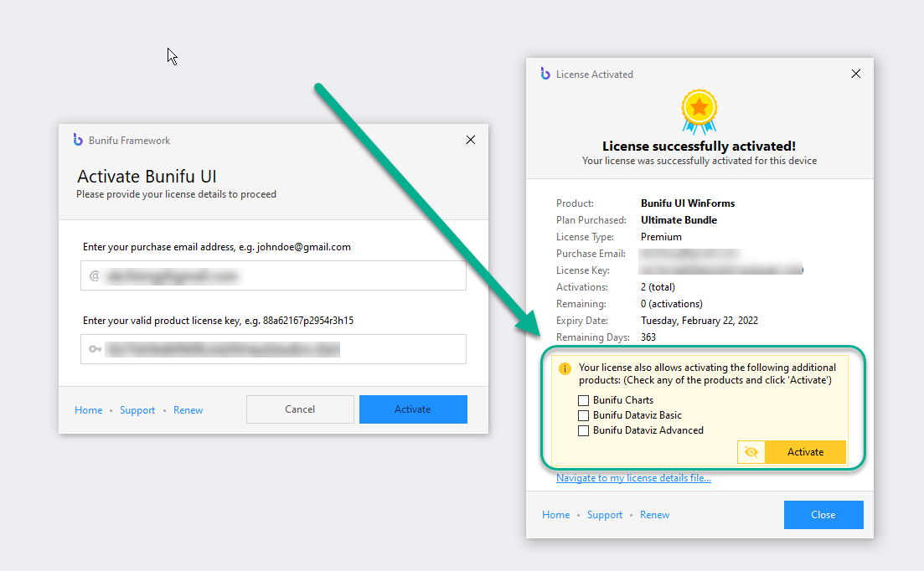
Task: Open the Home link in License Activated window
Action: pyautogui.click(x=555, y=515)
